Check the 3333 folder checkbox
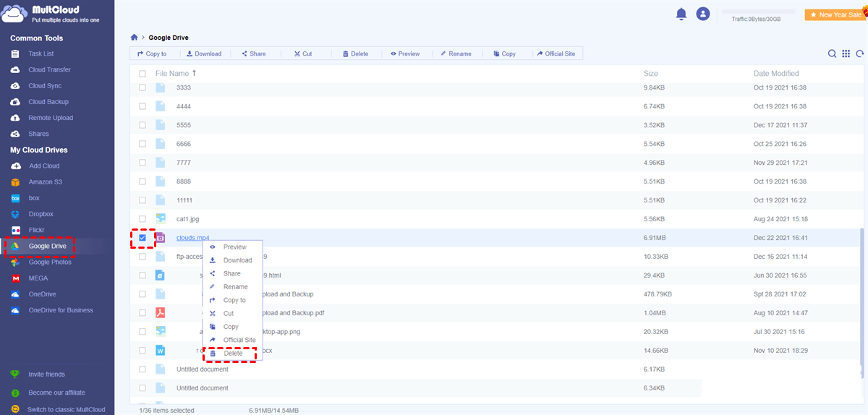868x415 pixels. pyautogui.click(x=142, y=87)
